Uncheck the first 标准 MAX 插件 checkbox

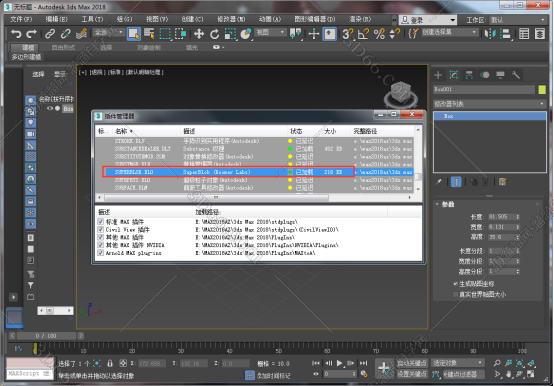point(100,222)
